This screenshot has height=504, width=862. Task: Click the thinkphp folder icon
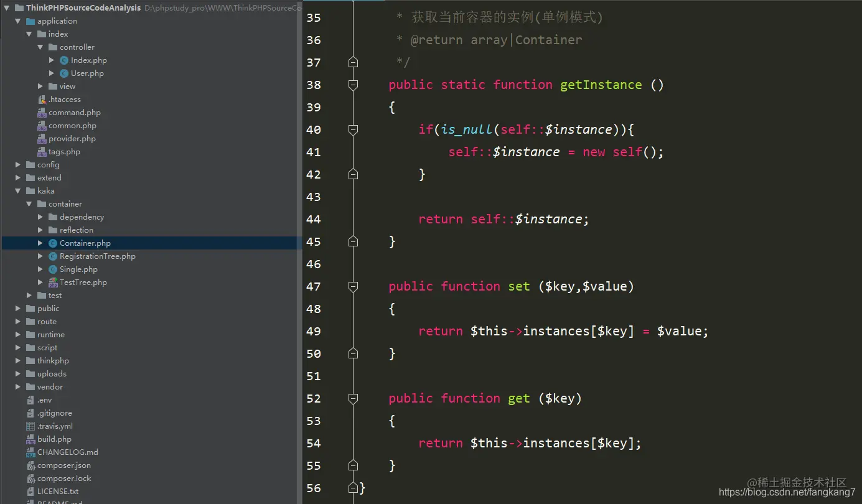(30, 361)
